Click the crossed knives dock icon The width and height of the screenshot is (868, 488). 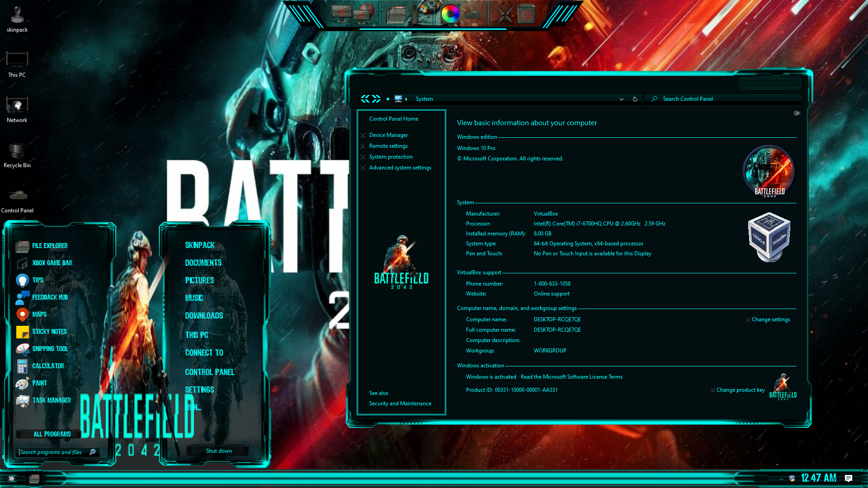[505, 14]
